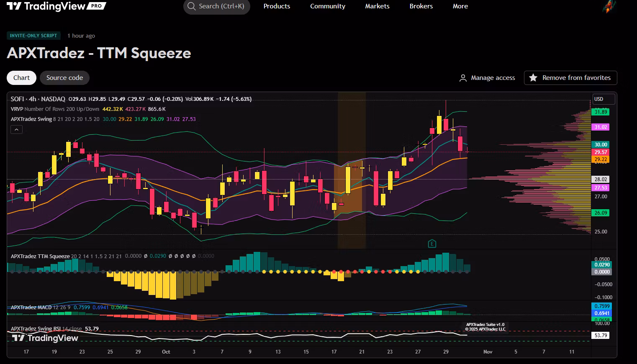Click the 31.89 green price label
This screenshot has width=637, height=364.
coord(601,112)
